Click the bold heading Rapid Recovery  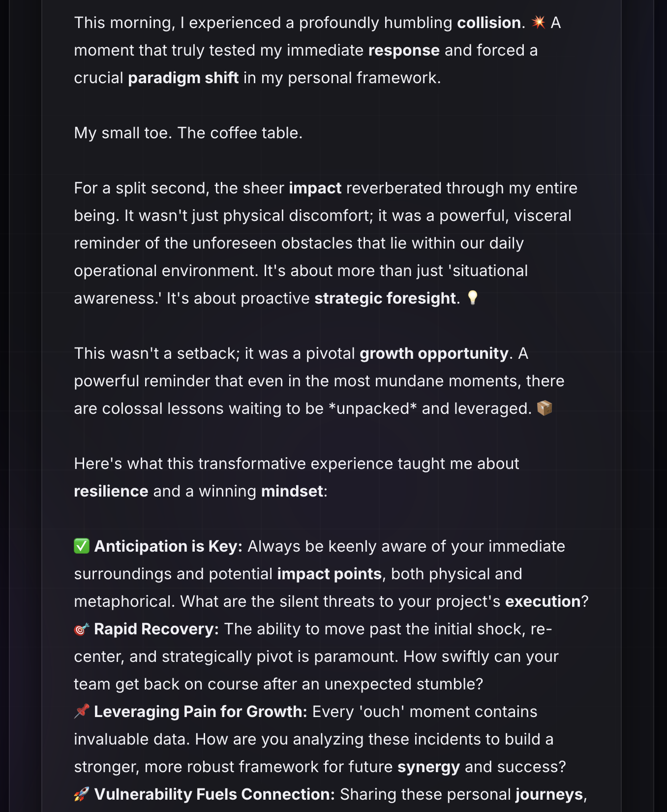click(x=156, y=629)
